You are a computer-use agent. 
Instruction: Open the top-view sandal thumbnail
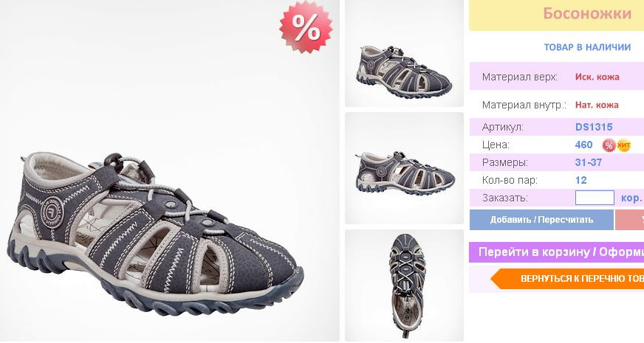pyautogui.click(x=404, y=285)
